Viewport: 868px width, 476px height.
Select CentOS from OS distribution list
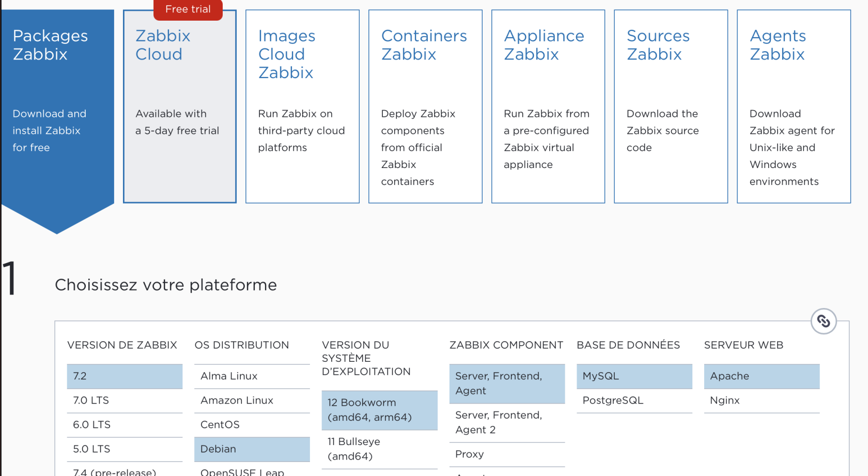pyautogui.click(x=252, y=425)
